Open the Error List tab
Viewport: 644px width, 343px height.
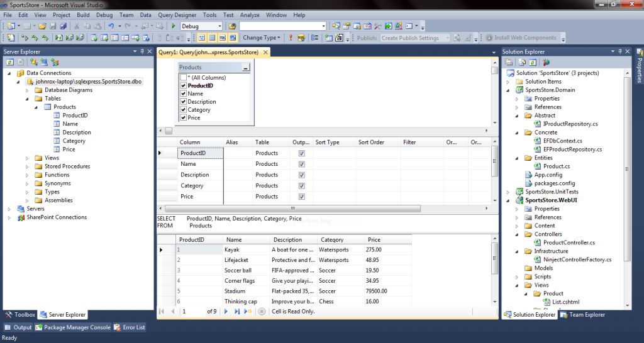pyautogui.click(x=129, y=327)
